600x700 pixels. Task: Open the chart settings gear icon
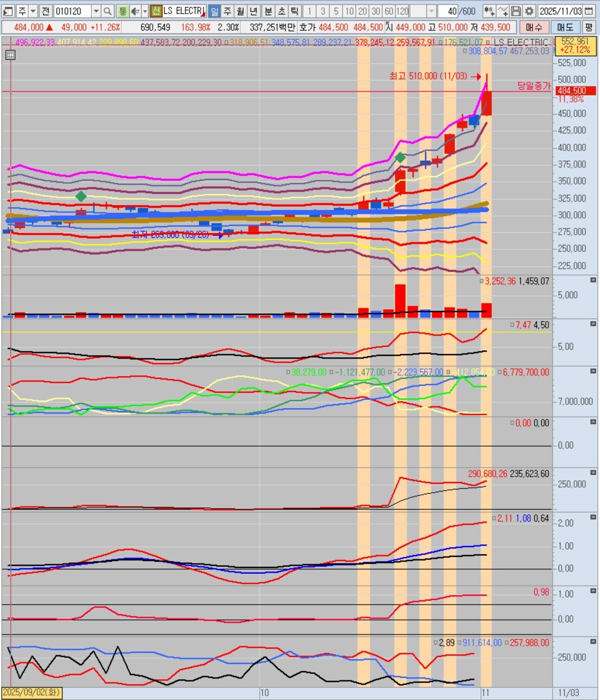tap(529, 11)
